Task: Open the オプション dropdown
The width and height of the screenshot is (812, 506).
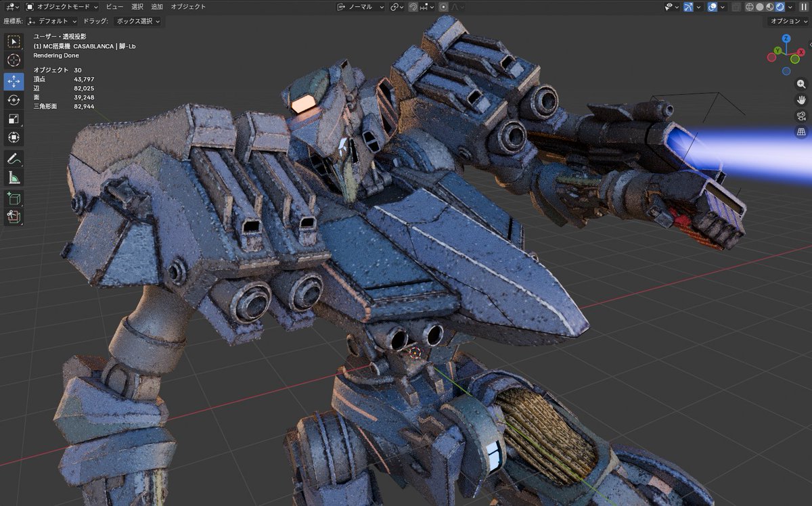Action: pos(789,21)
